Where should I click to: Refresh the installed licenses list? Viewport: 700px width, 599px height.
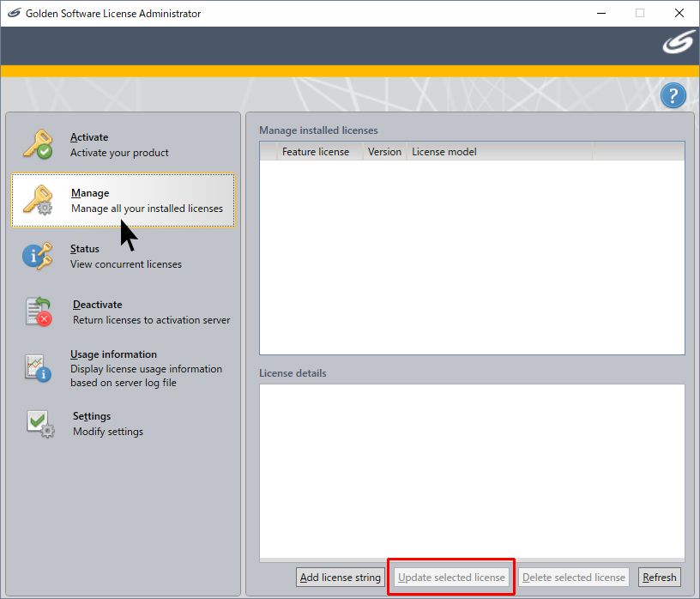click(x=659, y=578)
